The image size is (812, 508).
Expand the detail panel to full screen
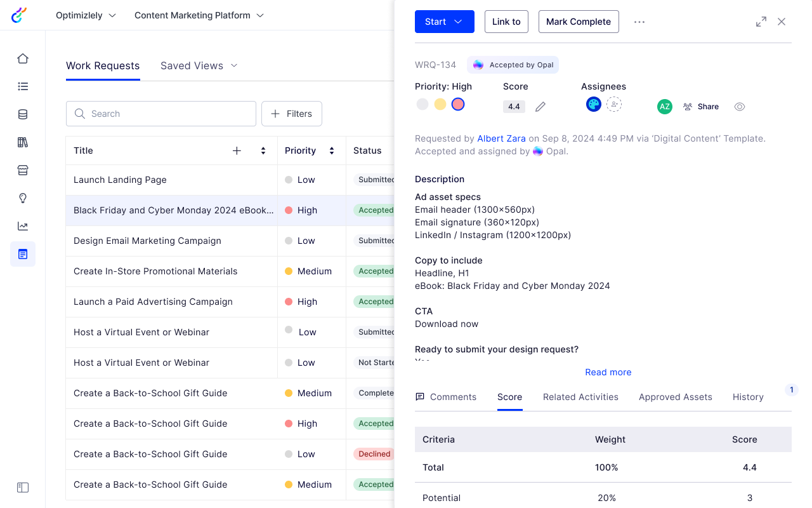pos(761,22)
